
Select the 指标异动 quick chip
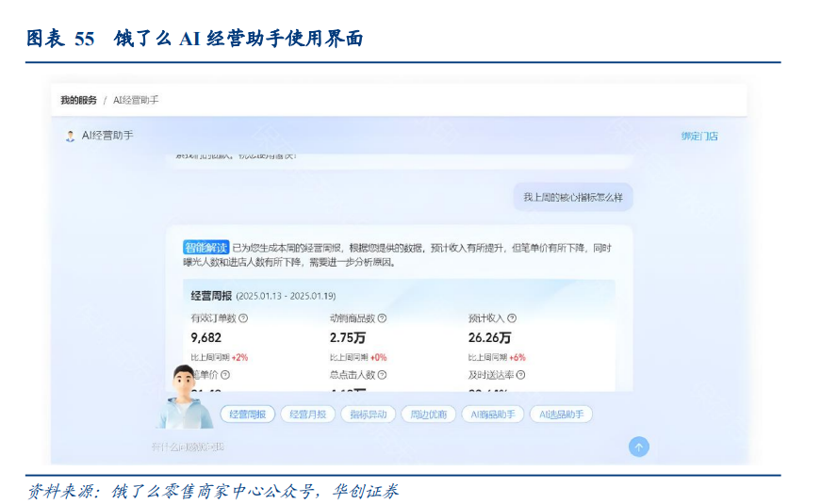(369, 414)
